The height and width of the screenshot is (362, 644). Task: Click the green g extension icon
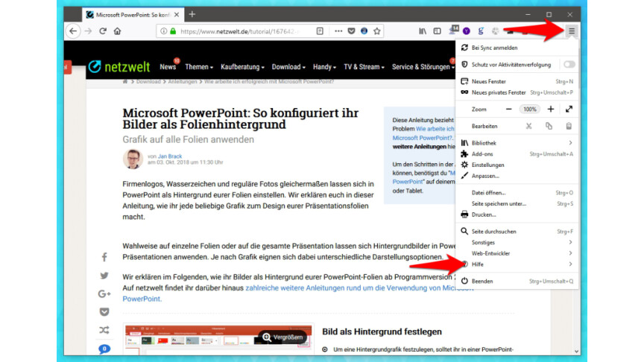481,31
